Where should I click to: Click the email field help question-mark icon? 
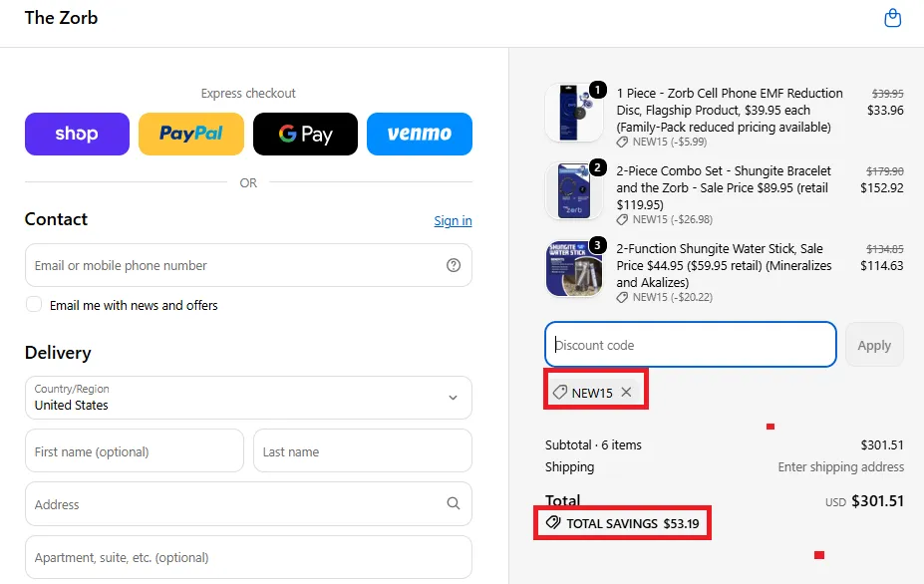tap(454, 265)
